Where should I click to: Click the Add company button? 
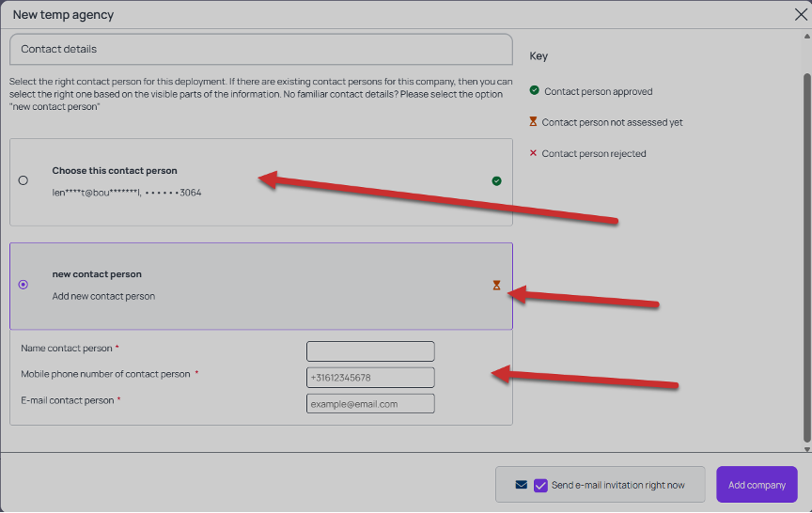pyautogui.click(x=757, y=485)
